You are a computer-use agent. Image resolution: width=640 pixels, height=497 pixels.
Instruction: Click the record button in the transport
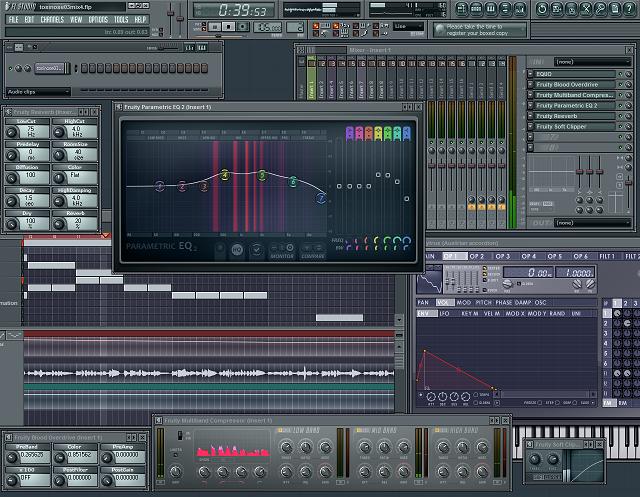coord(242,27)
